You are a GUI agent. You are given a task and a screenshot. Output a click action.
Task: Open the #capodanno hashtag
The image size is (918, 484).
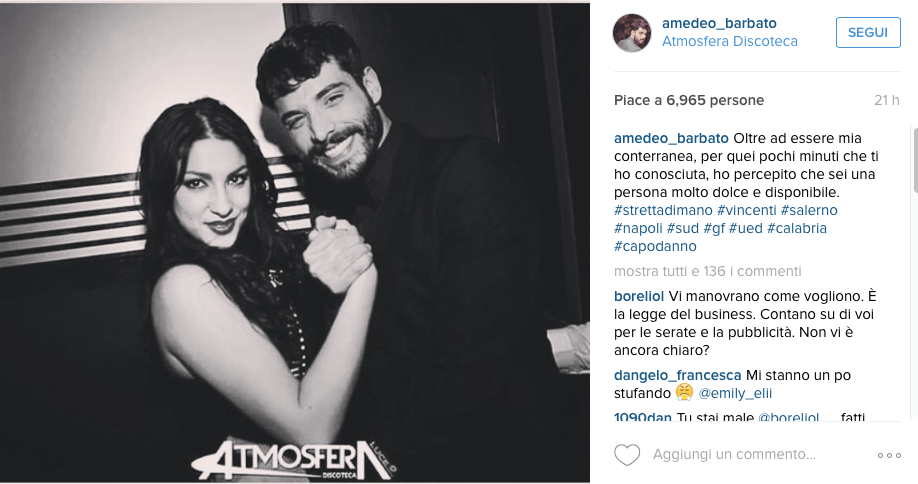point(655,246)
